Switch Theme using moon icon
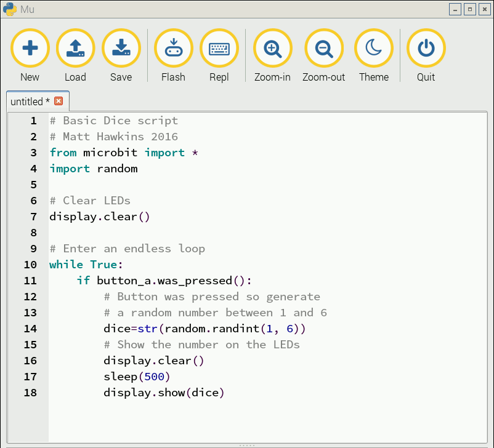Viewport: 494px width, 448px height. (x=374, y=48)
